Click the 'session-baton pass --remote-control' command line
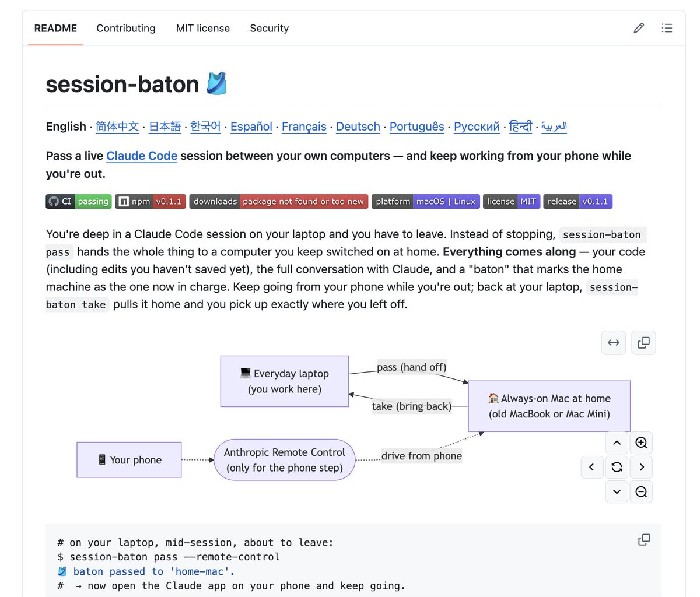700x597 pixels. [x=169, y=557]
